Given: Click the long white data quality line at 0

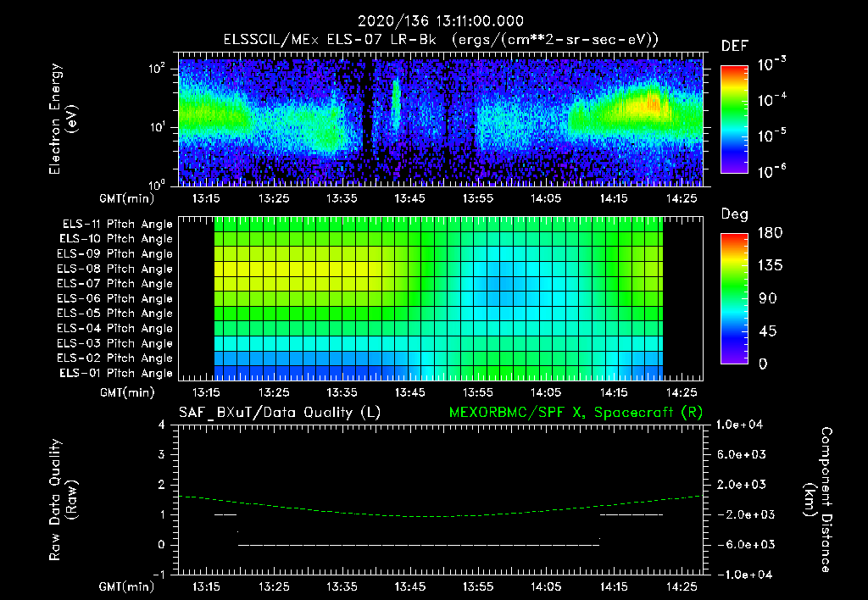Looking at the screenshot, I should pos(419,545).
